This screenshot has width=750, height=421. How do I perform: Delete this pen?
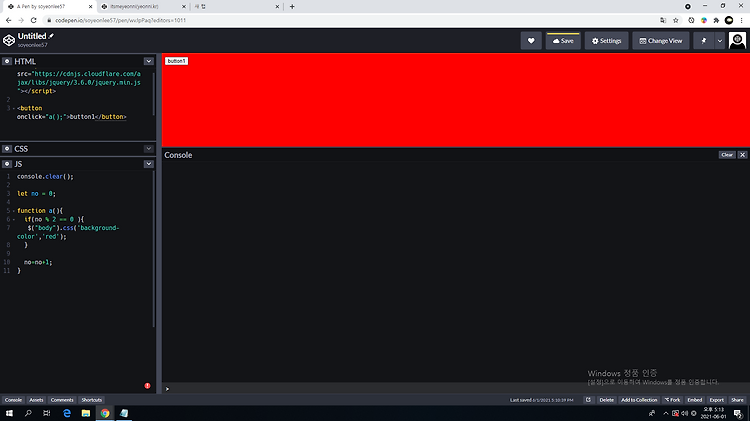coord(607,400)
